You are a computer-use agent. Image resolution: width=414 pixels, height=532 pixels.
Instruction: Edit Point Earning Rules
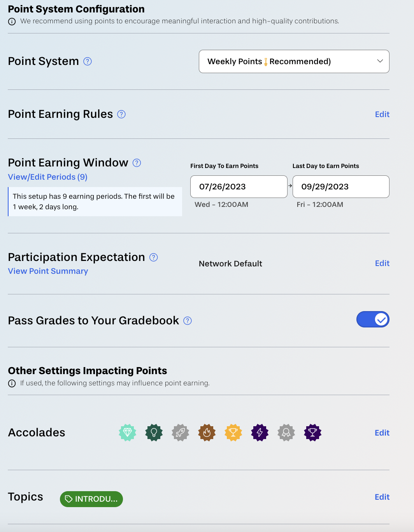pyautogui.click(x=382, y=114)
